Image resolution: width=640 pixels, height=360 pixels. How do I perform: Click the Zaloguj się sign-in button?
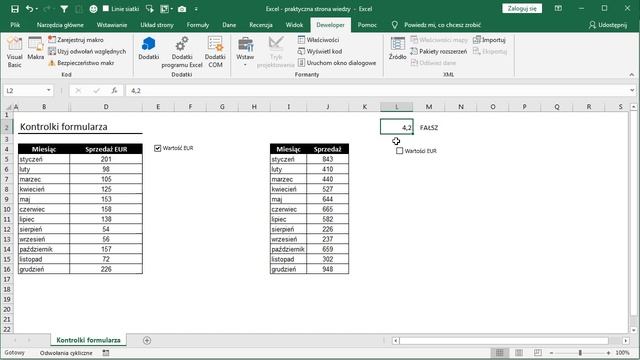[x=522, y=9]
